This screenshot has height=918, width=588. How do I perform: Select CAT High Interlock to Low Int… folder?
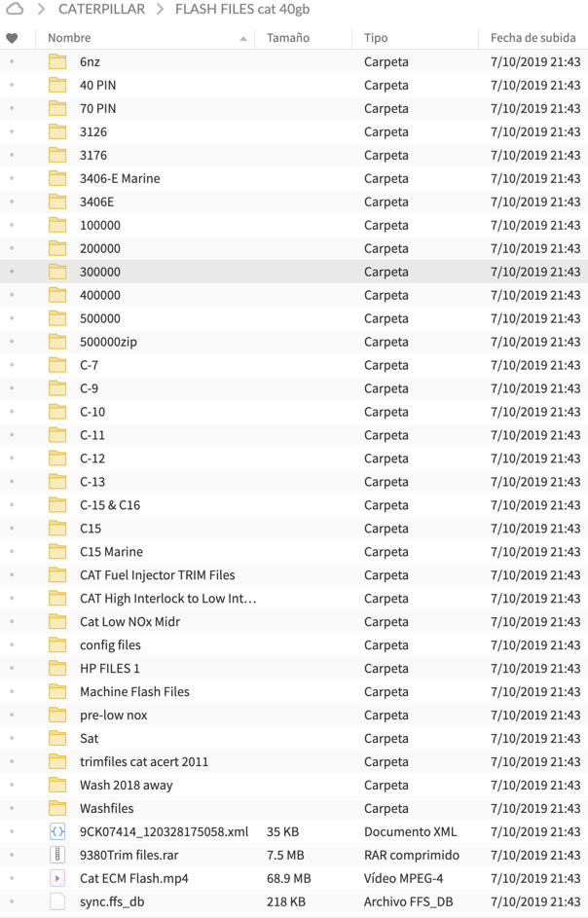(x=168, y=599)
